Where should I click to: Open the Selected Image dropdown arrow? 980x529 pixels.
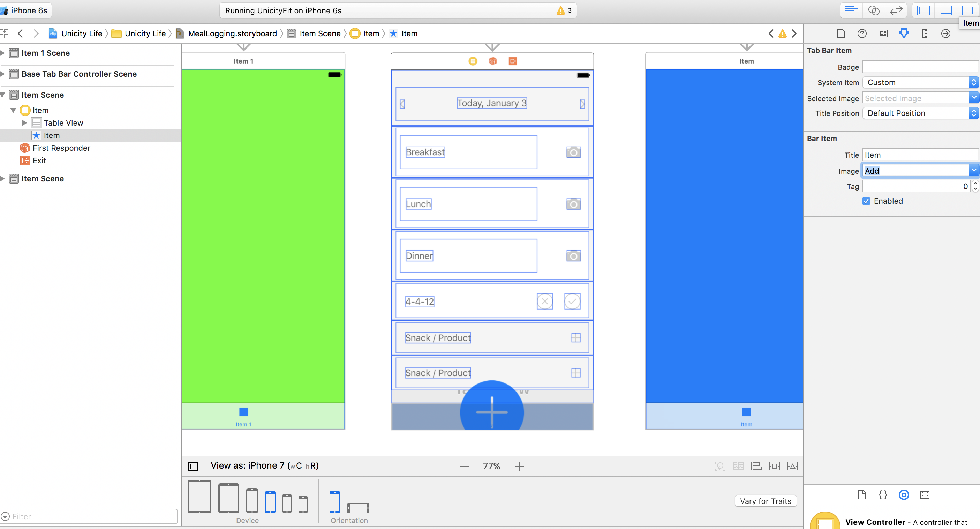click(973, 98)
